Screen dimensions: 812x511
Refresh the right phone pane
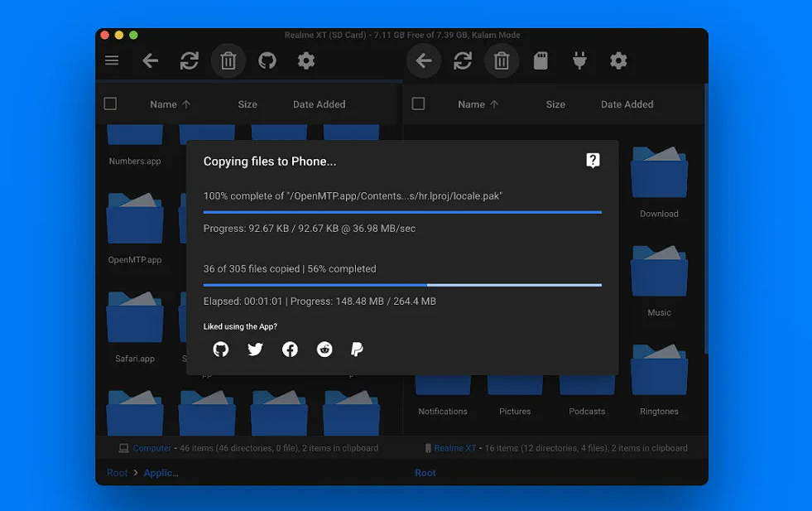click(x=463, y=60)
